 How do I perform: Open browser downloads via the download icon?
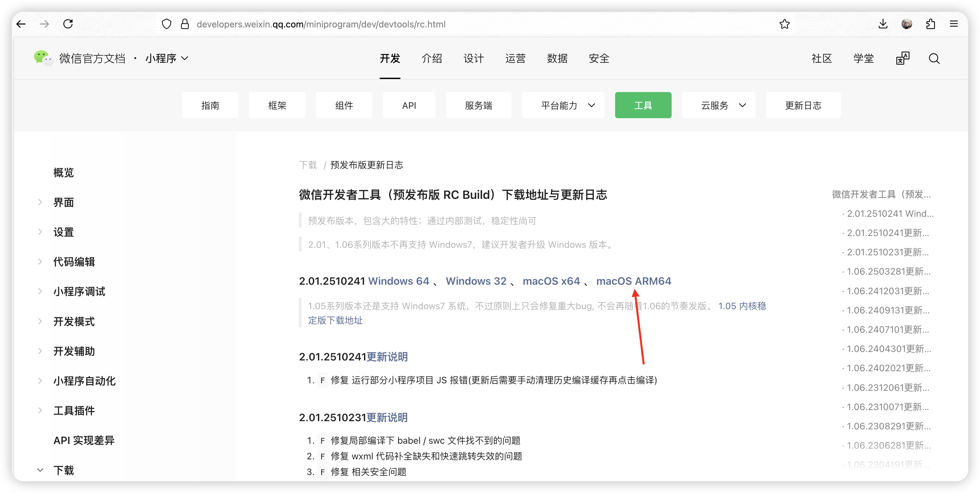[883, 24]
